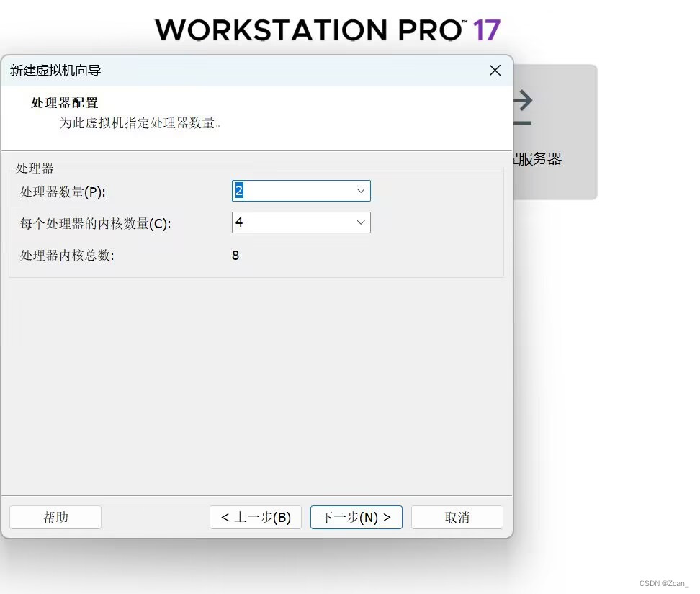
Task: Select the 服务器 tile label in background window
Action: 537,159
